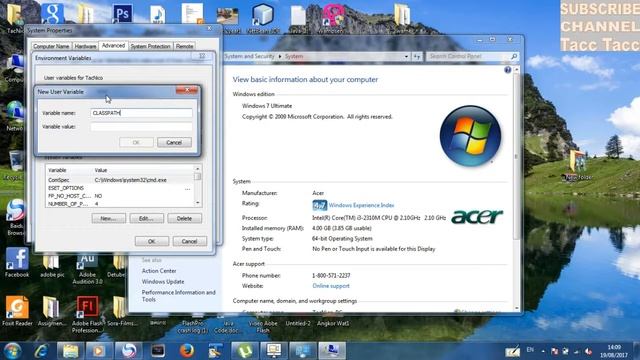Viewport: 640px width, 360px height.
Task: Click the Control Panel help icon
Action: 507,70
